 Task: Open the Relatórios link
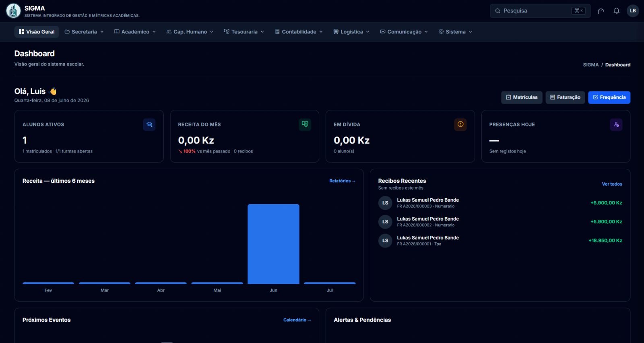(342, 181)
